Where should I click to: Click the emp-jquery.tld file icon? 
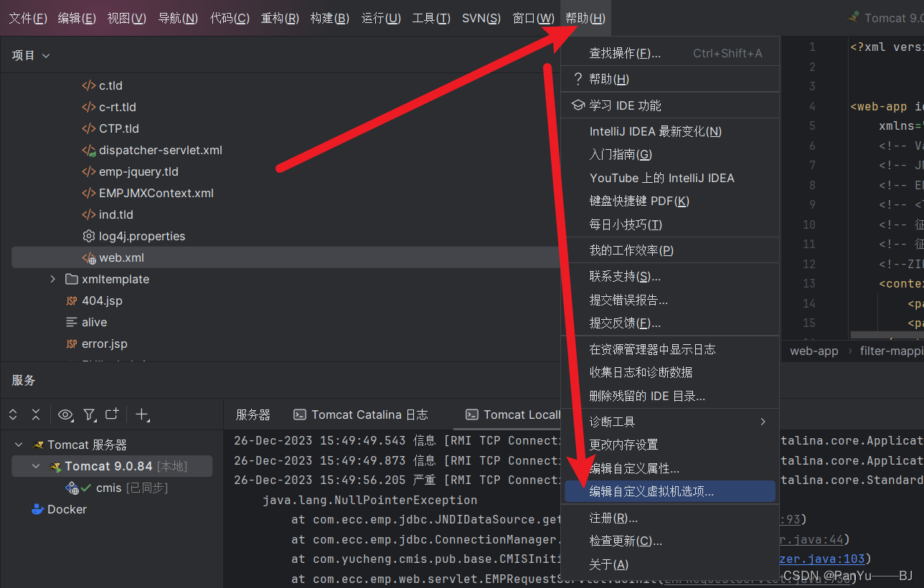pyautogui.click(x=88, y=171)
